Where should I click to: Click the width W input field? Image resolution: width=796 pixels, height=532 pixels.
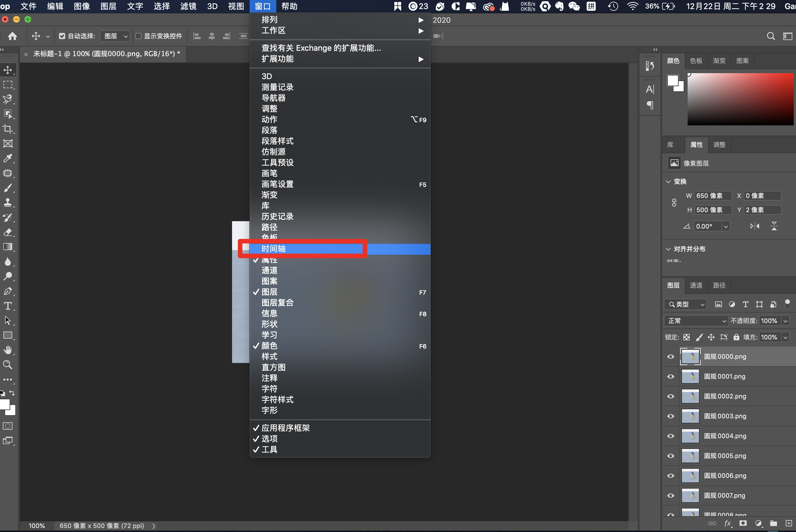pos(712,196)
